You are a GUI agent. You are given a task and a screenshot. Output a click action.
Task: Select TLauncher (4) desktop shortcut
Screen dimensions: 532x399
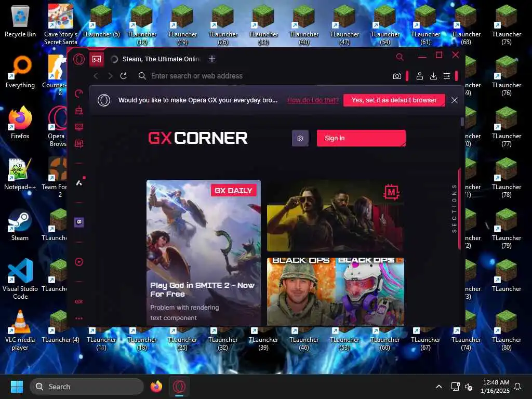(60, 326)
